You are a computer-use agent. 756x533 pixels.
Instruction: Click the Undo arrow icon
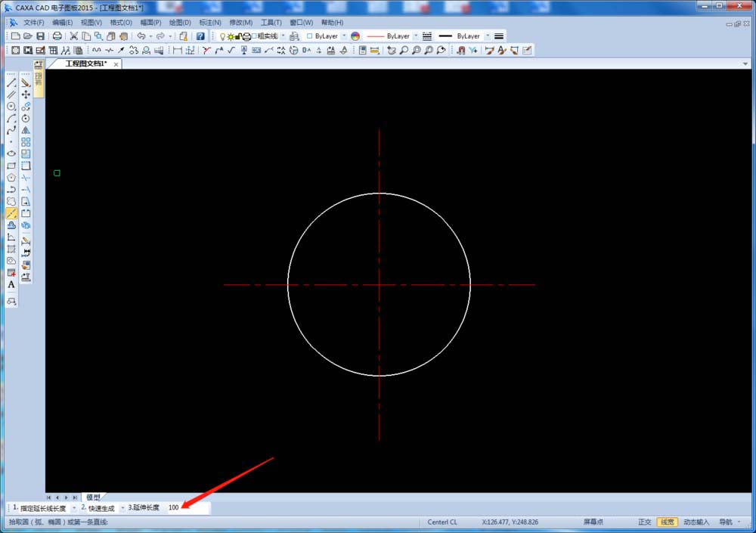[141, 36]
